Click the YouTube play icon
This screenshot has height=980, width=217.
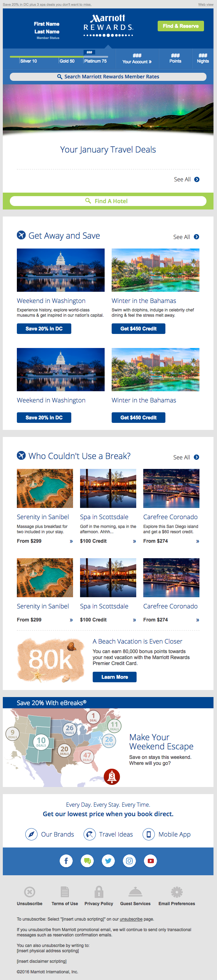[x=151, y=861]
